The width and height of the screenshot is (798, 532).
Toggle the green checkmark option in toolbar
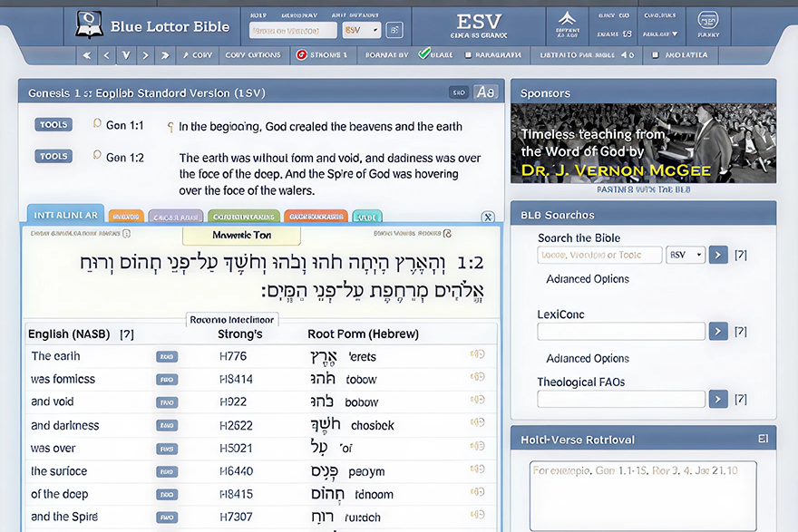424,53
